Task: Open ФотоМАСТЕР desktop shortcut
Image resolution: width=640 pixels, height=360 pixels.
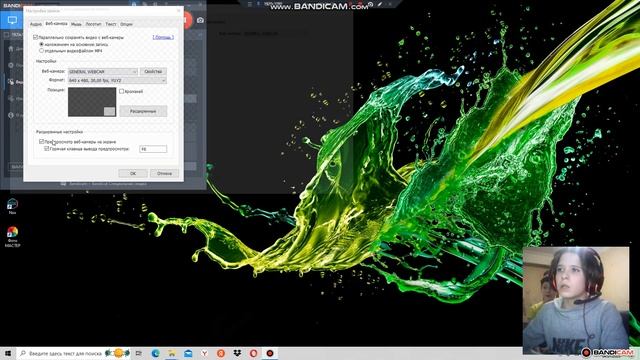Action: coord(12,237)
